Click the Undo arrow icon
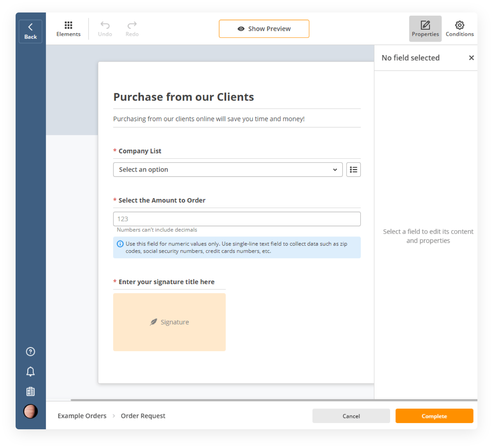Viewport: 493px width, 448px height. 105,26
